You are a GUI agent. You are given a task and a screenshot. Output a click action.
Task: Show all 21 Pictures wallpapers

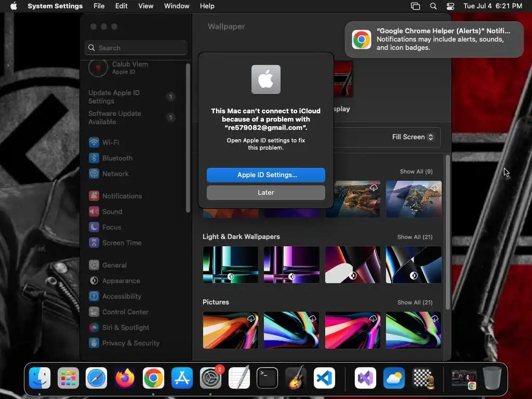[x=415, y=302]
